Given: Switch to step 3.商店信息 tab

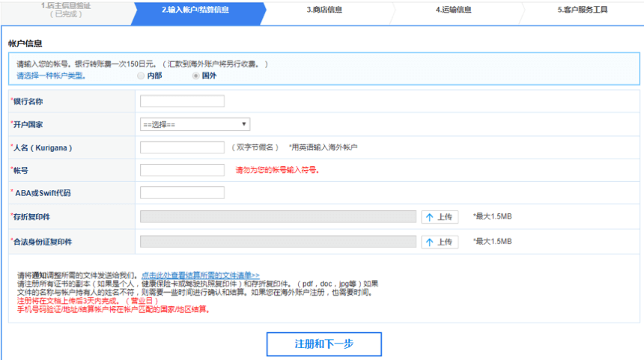Looking at the screenshot, I should pos(324,10).
